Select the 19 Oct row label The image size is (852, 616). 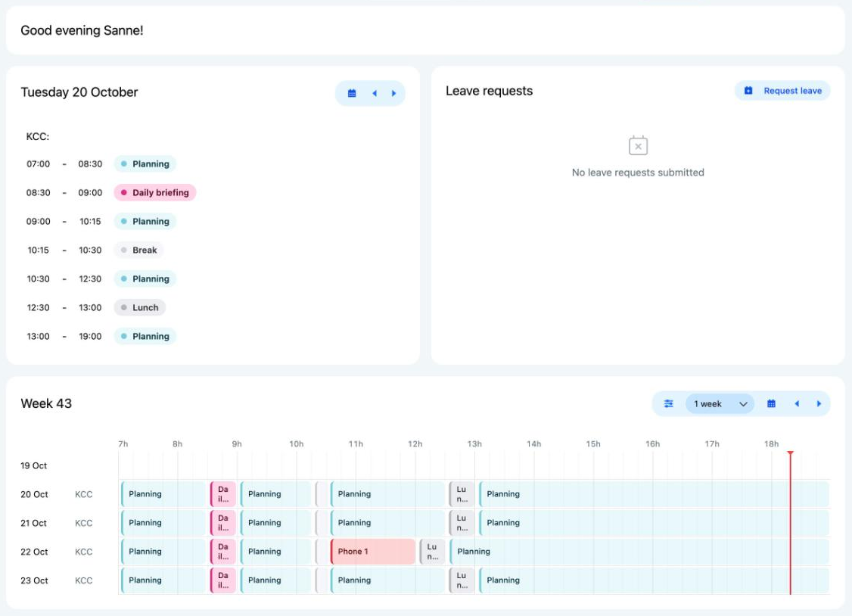click(x=34, y=465)
